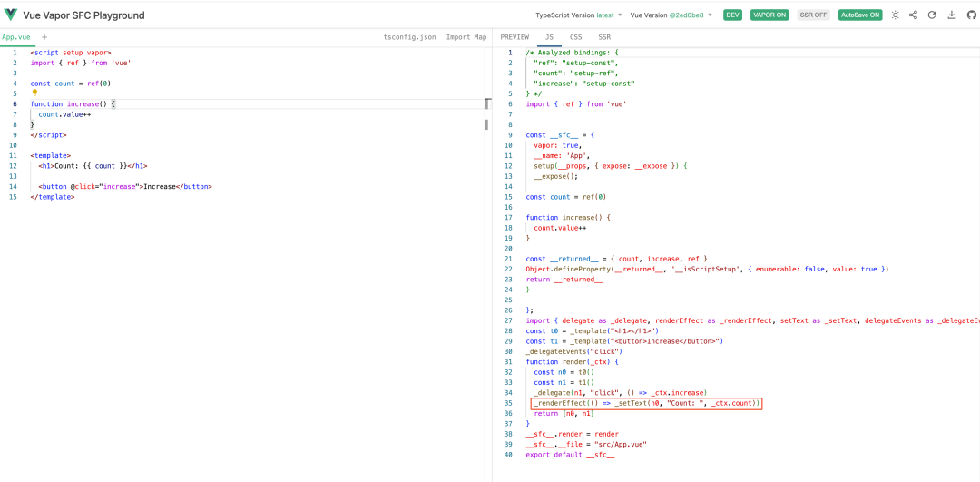Click the Vue logo icon
The width and height of the screenshot is (980, 482).
pos(10,15)
